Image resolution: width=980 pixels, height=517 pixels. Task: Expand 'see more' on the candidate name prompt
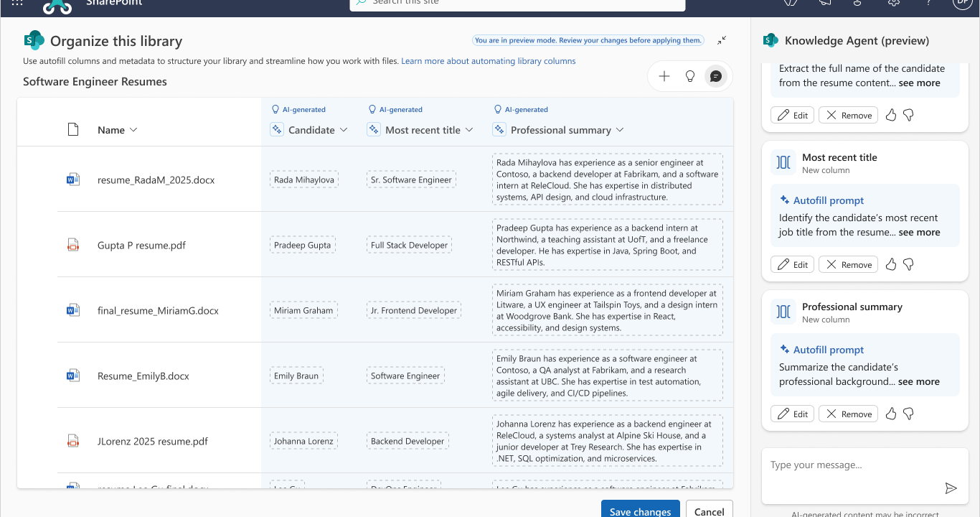[x=920, y=83]
